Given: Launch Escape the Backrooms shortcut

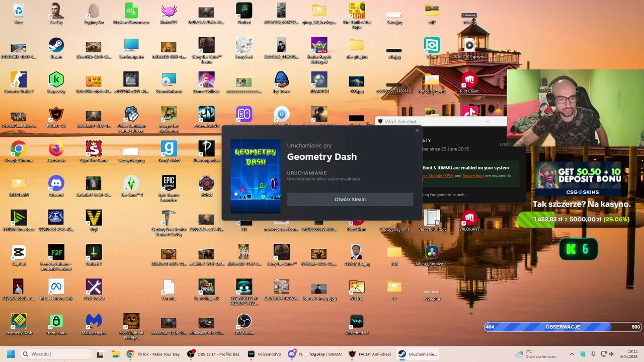Looking at the screenshot, I should (169, 120).
